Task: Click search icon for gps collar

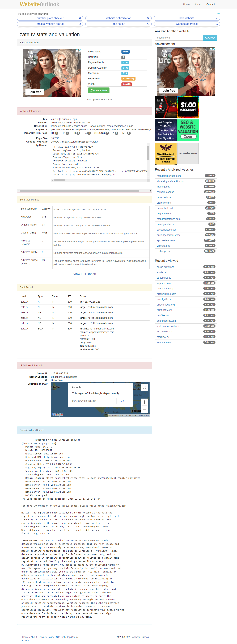Action: pos(148,24)
